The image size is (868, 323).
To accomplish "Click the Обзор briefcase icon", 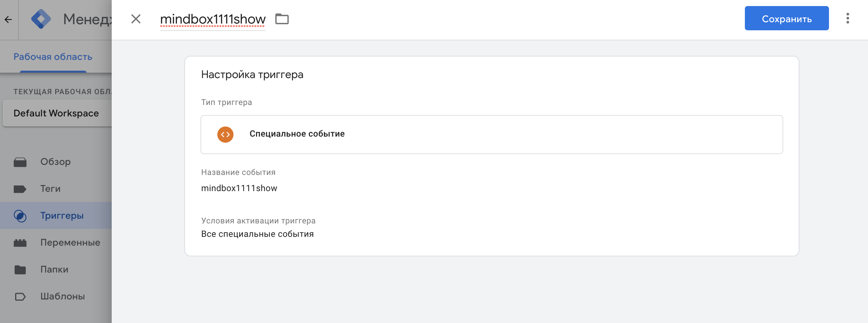I will click(x=20, y=162).
